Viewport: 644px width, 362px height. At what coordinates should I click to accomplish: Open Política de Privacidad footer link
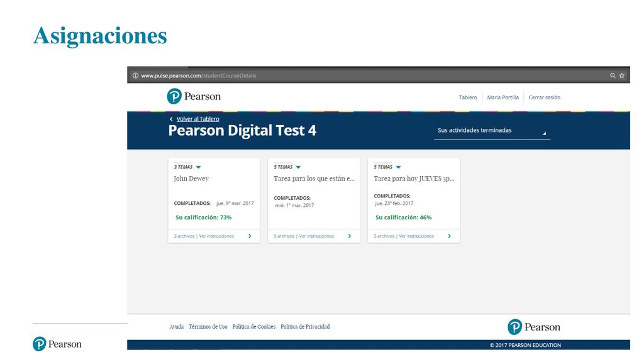coord(305,327)
